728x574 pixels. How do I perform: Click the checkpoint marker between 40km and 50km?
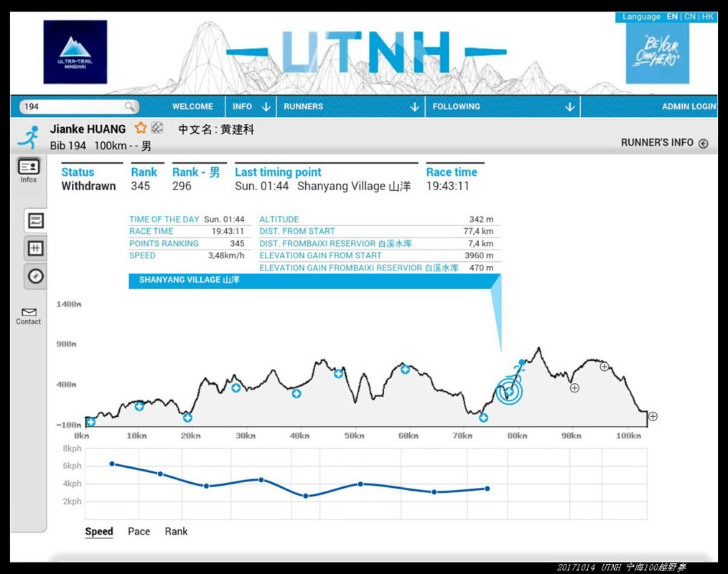(338, 374)
